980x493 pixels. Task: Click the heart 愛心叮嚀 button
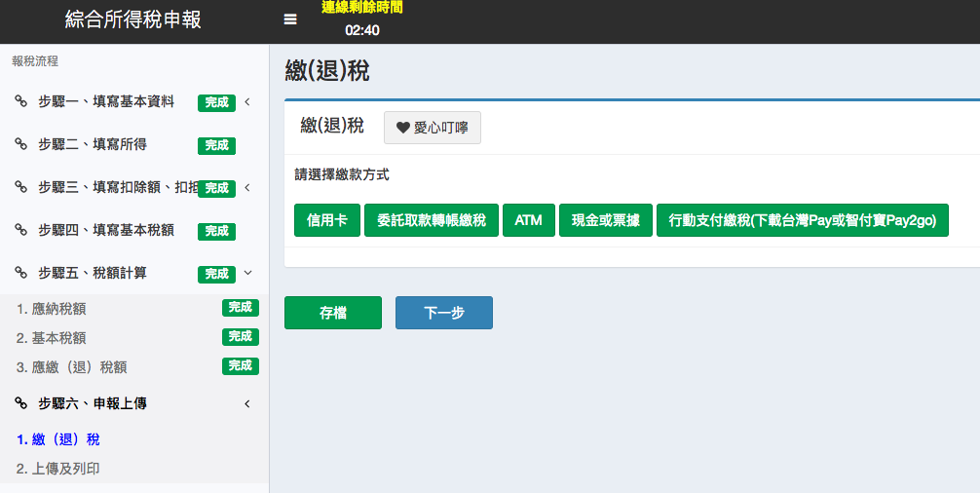432,128
